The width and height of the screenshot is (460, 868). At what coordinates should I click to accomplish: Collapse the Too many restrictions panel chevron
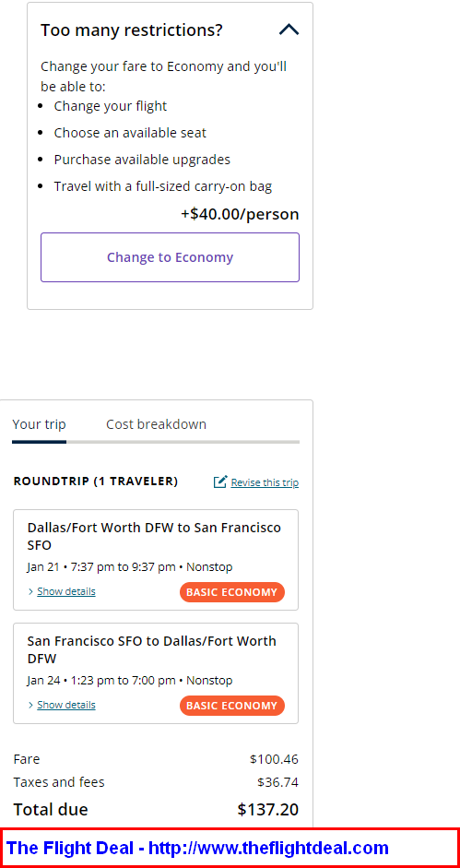coord(289,30)
